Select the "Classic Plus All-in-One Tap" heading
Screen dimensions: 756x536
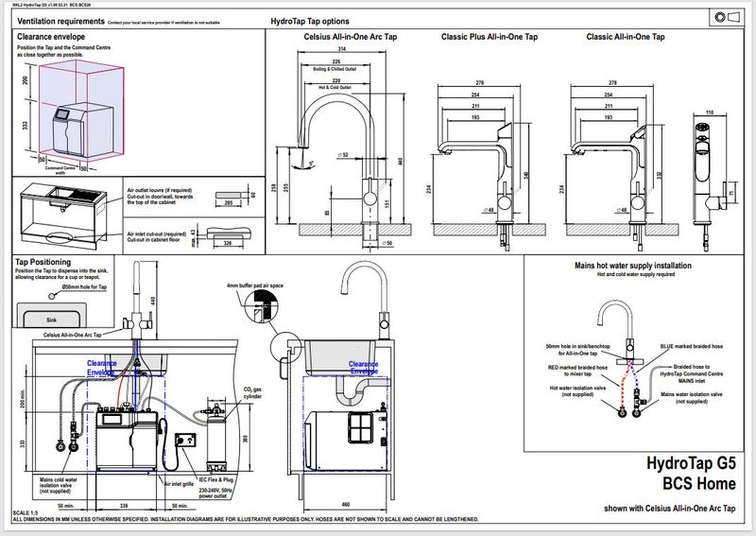pyautogui.click(x=490, y=37)
